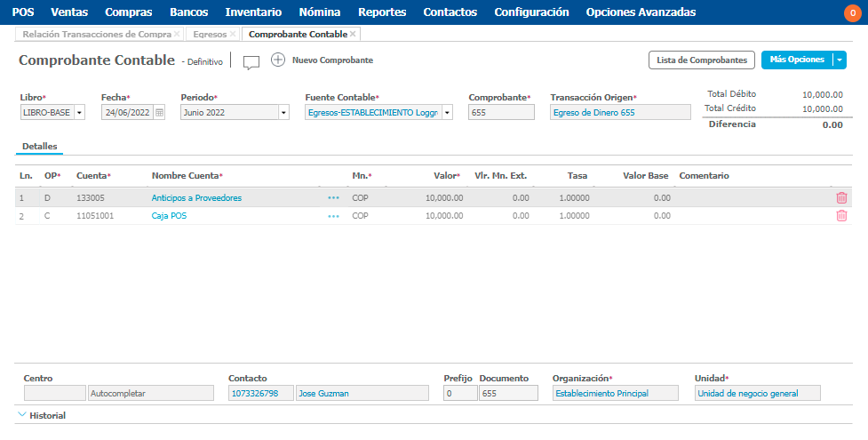The image size is (868, 440).
Task: Click the Lista de Comprobantes button
Action: 701,60
